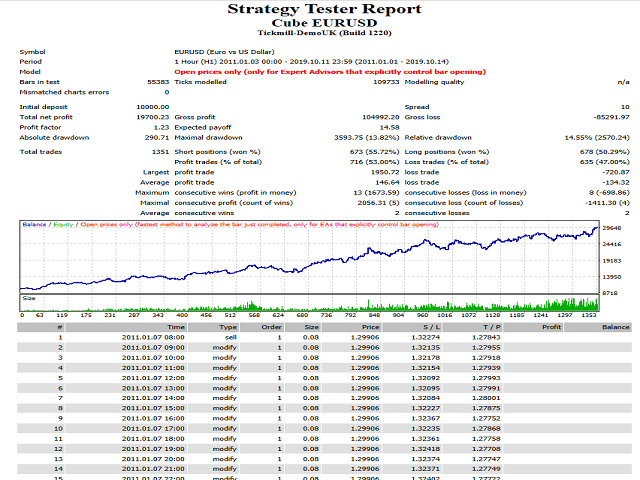Select the row time "2011.01.07 15:00"
Screen dimensions: 640x480
tap(153, 408)
